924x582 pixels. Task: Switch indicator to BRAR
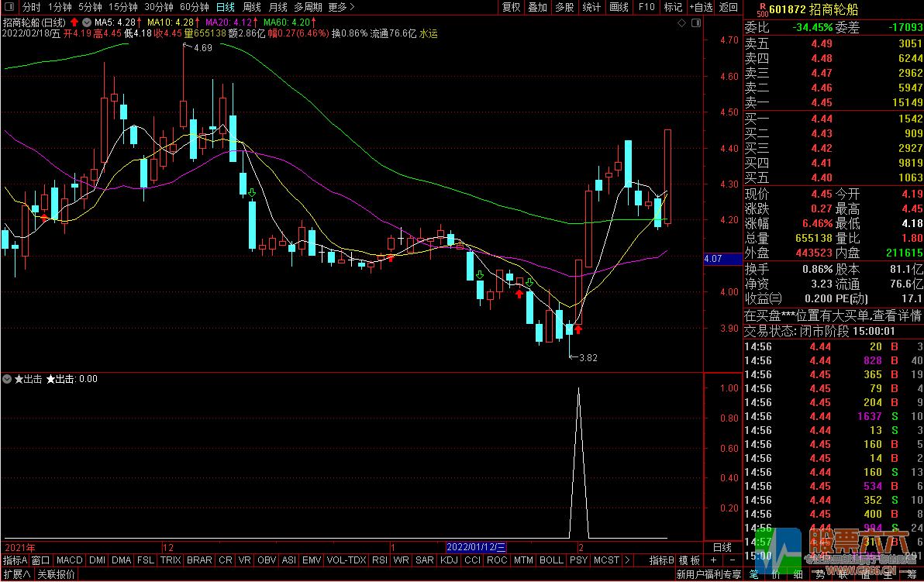click(x=199, y=560)
